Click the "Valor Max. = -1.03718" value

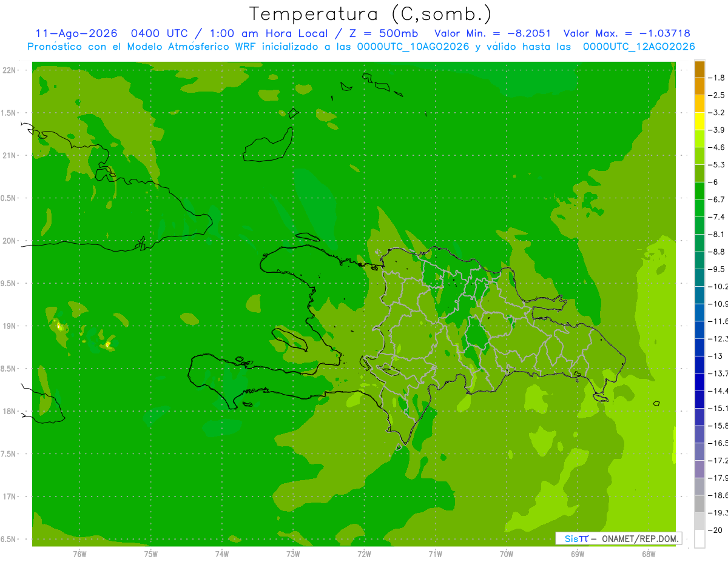tap(627, 33)
